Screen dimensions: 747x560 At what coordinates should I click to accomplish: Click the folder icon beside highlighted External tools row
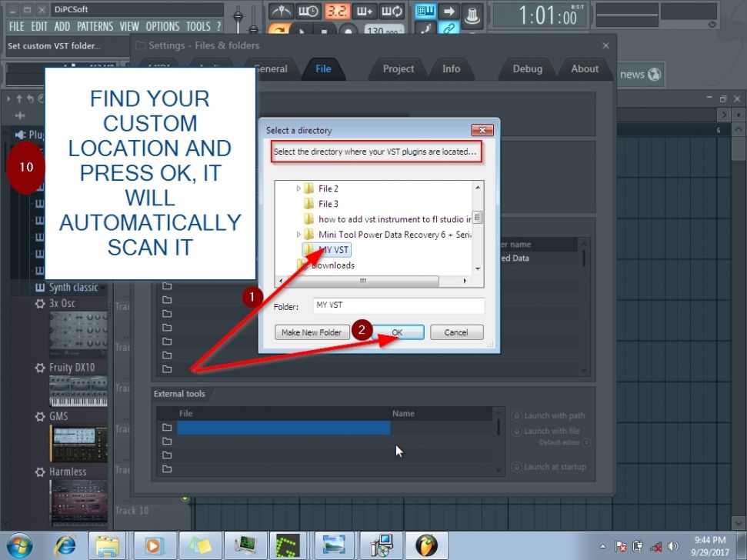click(167, 427)
